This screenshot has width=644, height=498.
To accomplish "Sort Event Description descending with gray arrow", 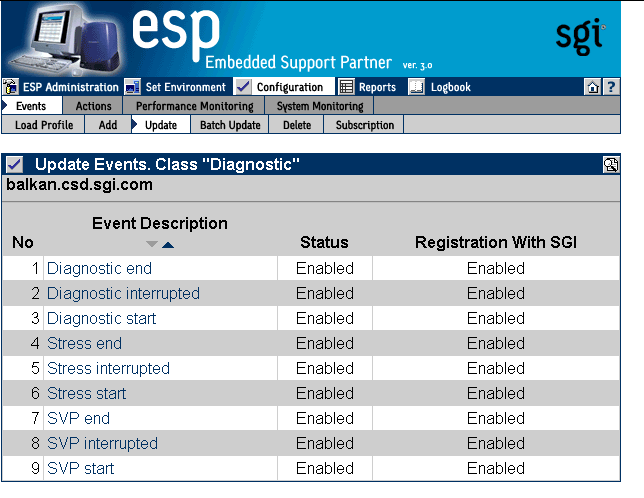I will pos(152,244).
